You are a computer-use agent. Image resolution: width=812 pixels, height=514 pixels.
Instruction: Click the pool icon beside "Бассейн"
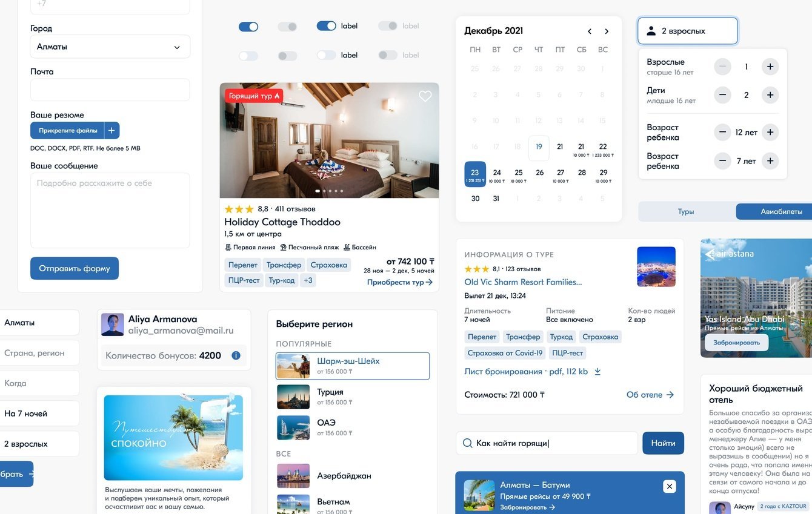(347, 247)
